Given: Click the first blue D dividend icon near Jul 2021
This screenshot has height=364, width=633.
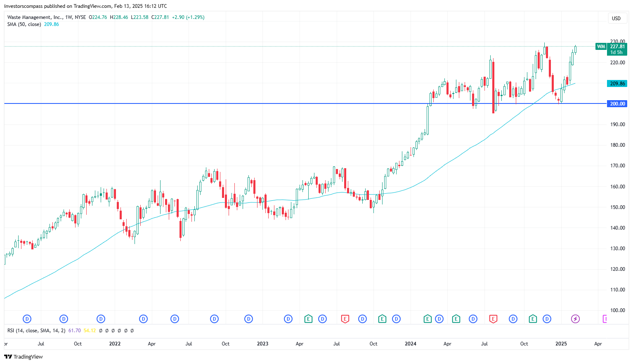Looking at the screenshot, I should click(27, 319).
